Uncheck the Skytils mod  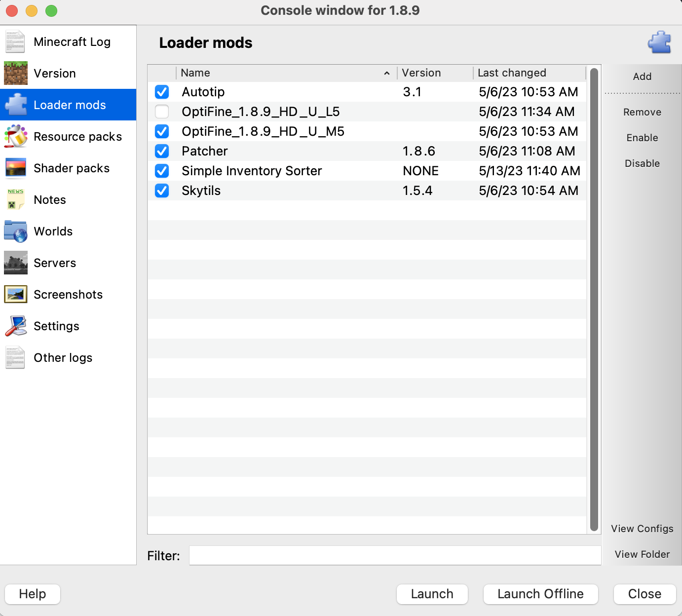point(162,191)
